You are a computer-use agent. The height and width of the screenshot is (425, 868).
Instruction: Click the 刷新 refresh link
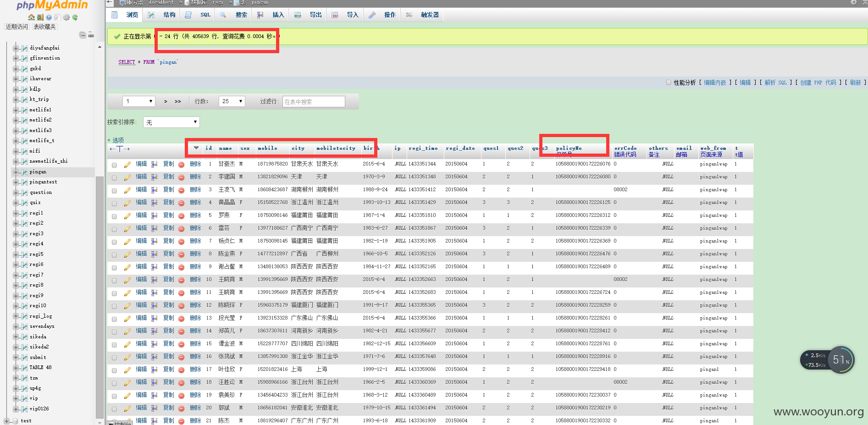(x=856, y=83)
